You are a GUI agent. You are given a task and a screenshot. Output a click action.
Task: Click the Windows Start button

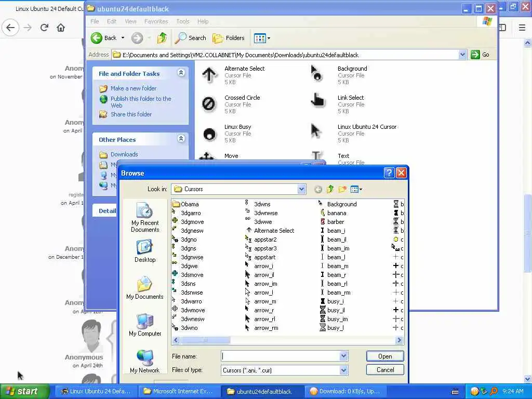[x=24, y=391]
